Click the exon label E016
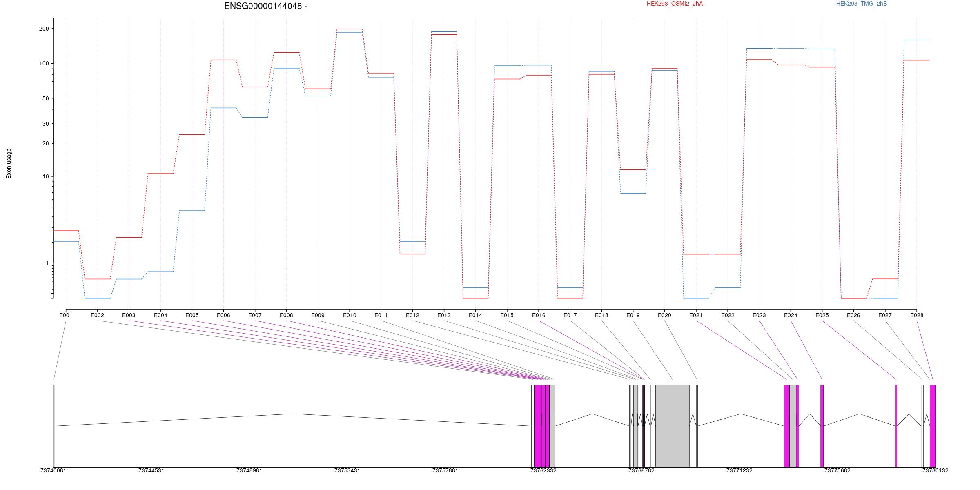 (x=539, y=315)
